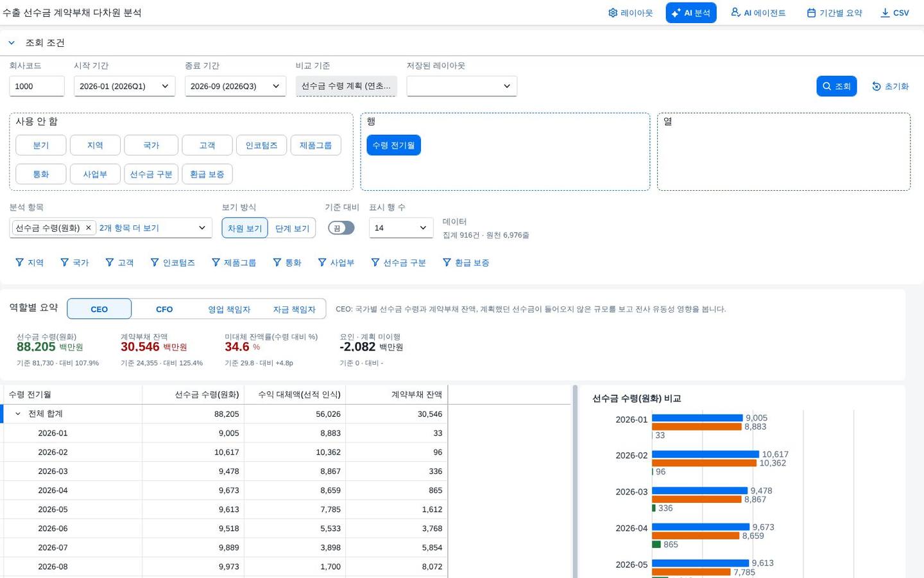Toggle the 기준 대비 switch

[x=341, y=228]
